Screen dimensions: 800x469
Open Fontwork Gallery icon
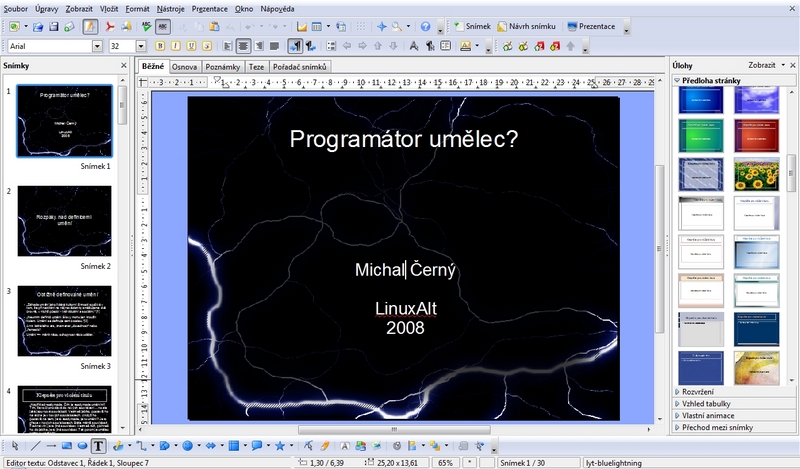(x=345, y=446)
